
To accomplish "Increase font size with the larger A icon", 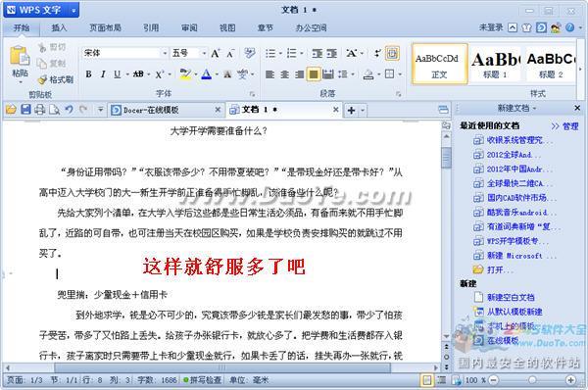I will click(216, 53).
